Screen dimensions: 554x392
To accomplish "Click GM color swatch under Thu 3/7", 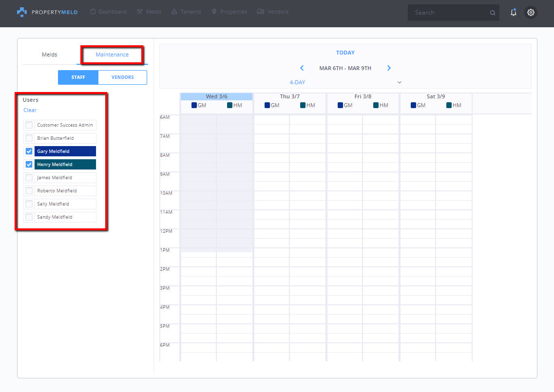I will click(267, 105).
